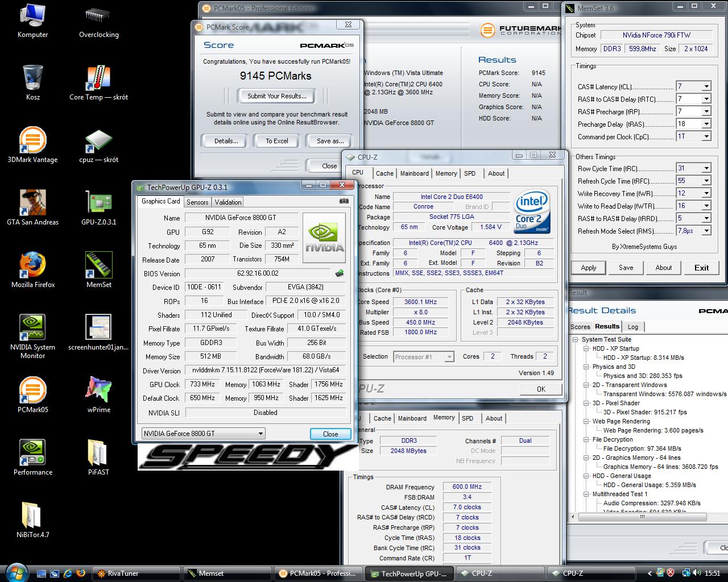
Task: Click the Result Details horizontal scrollbar thumb
Action: pyautogui.click(x=643, y=517)
